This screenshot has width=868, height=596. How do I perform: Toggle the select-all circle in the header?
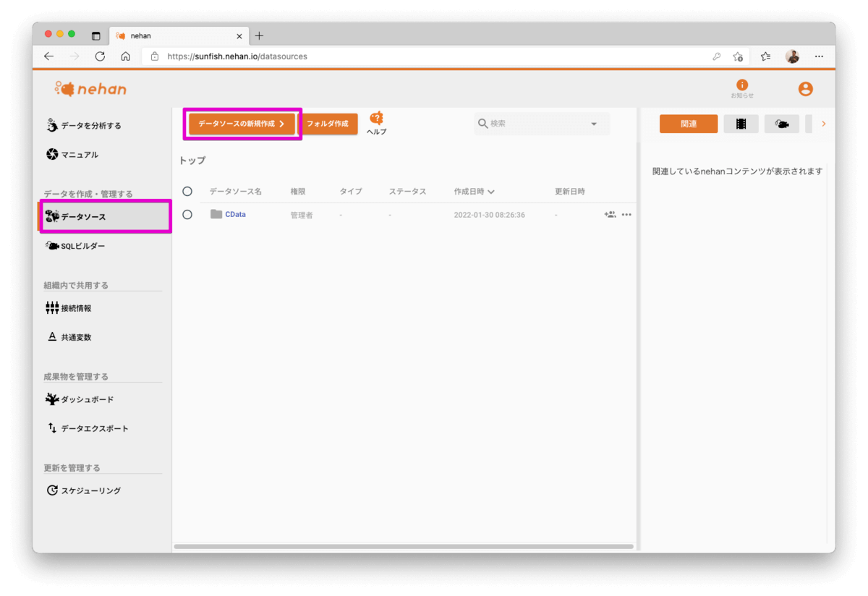[187, 192]
